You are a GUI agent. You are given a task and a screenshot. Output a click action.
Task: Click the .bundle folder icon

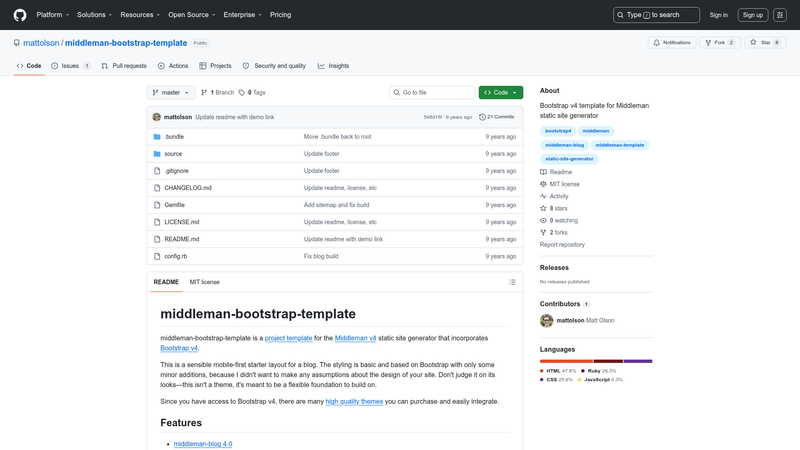point(157,137)
